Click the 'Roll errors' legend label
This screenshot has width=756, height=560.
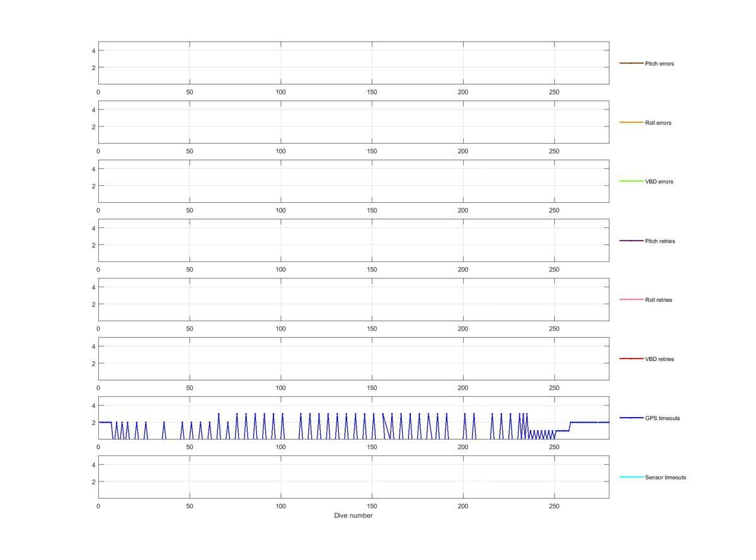(x=658, y=123)
